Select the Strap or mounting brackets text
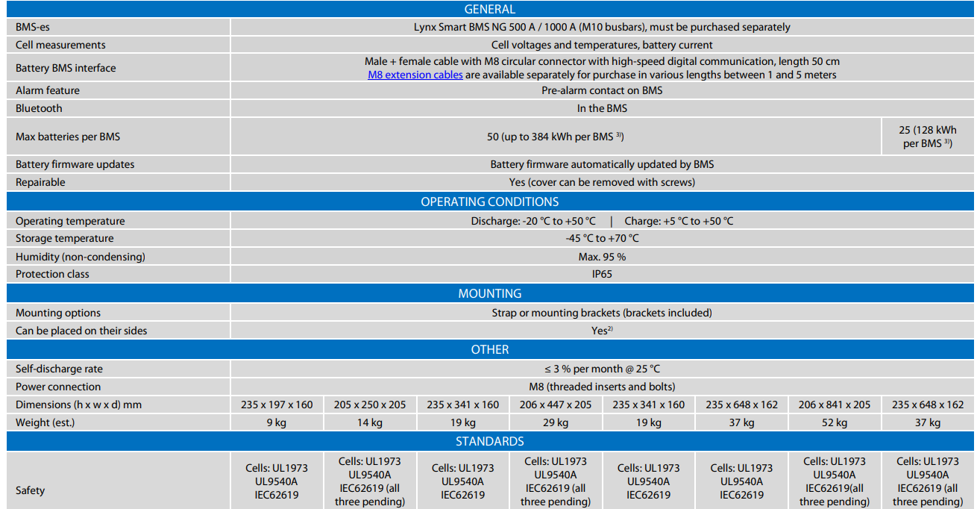 [601, 313]
